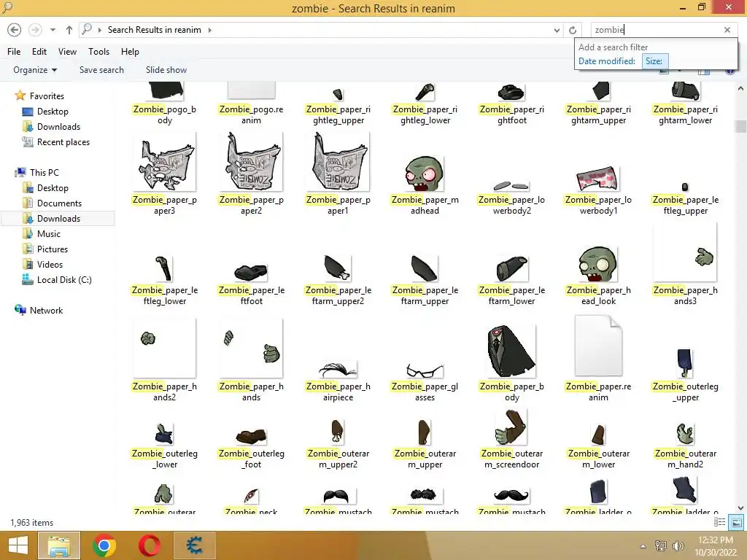Open Documents under This PC
Image resolution: width=747 pixels, height=560 pixels.
click(59, 203)
